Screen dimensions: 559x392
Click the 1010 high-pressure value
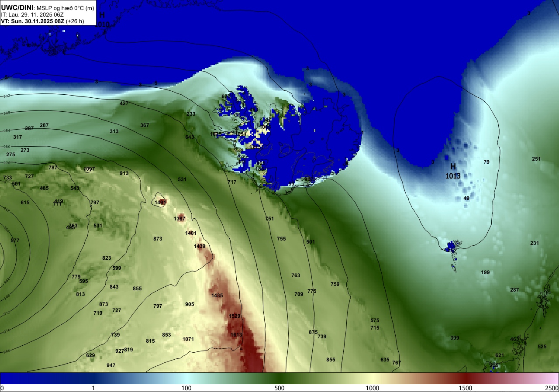click(102, 24)
